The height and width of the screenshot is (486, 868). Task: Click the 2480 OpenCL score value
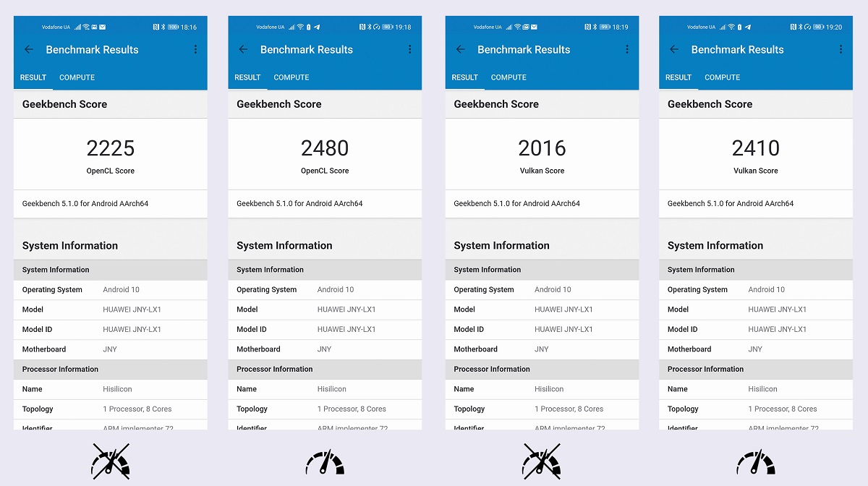pos(325,148)
